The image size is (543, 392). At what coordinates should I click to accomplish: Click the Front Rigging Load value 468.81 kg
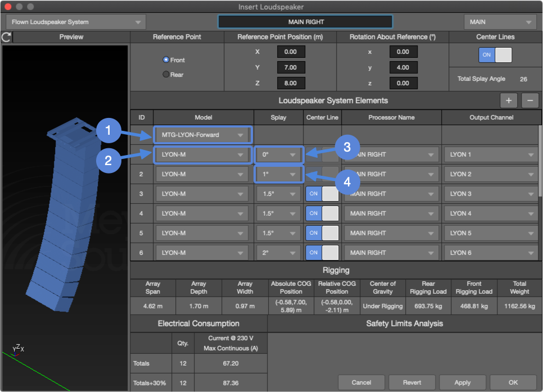[474, 306]
